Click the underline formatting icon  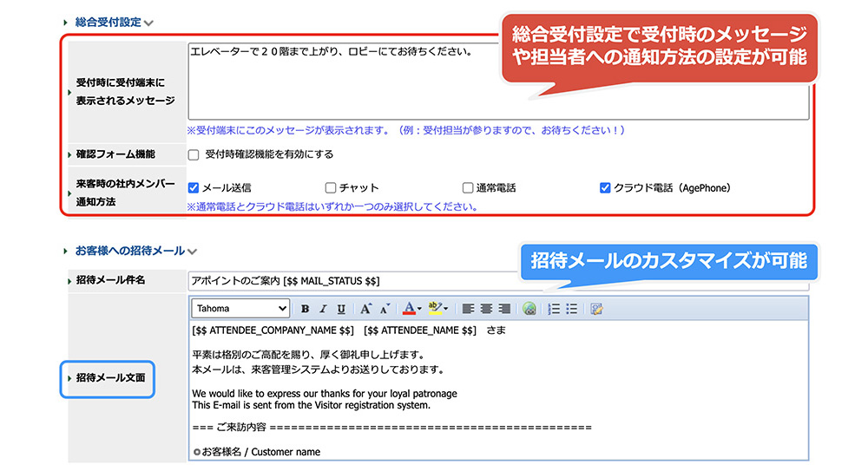(341, 309)
